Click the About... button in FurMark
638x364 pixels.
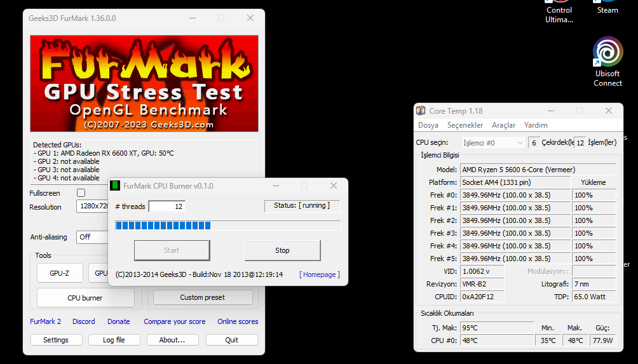pyautogui.click(x=172, y=340)
